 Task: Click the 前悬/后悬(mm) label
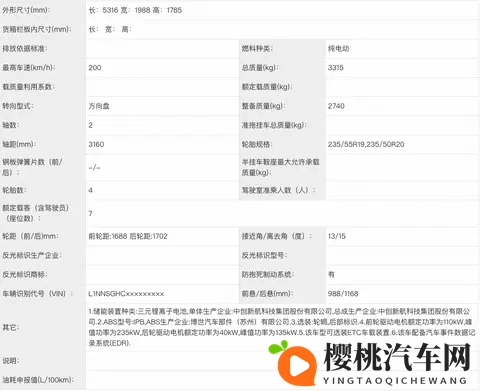click(x=267, y=294)
